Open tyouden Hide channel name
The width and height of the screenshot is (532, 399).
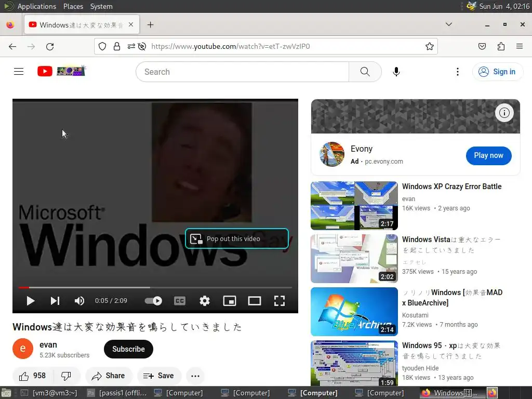tap(420, 368)
